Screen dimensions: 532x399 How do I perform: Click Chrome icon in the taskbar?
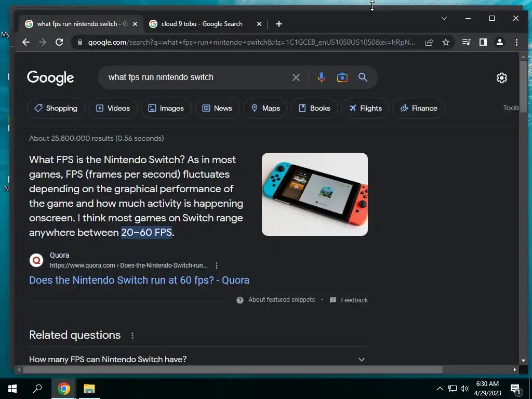(63, 389)
